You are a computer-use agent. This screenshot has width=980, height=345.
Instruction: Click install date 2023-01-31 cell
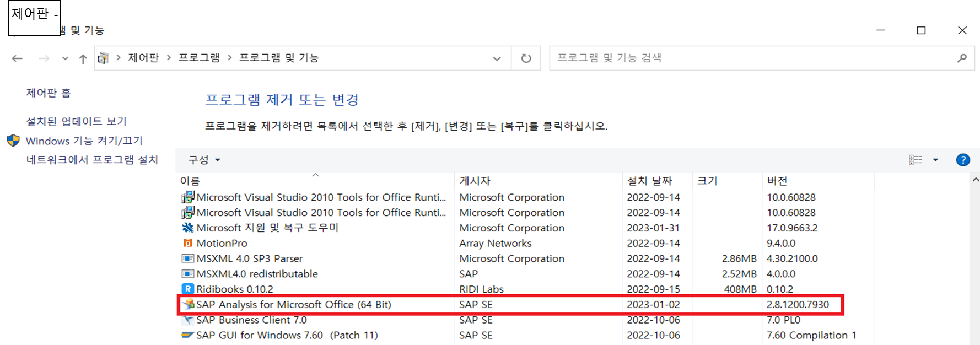[653, 228]
